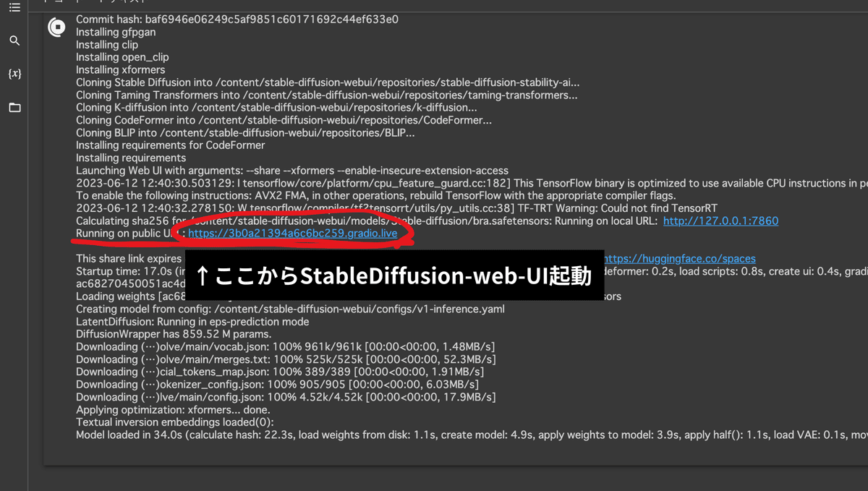Click the merges.txt download progress line

286,359
